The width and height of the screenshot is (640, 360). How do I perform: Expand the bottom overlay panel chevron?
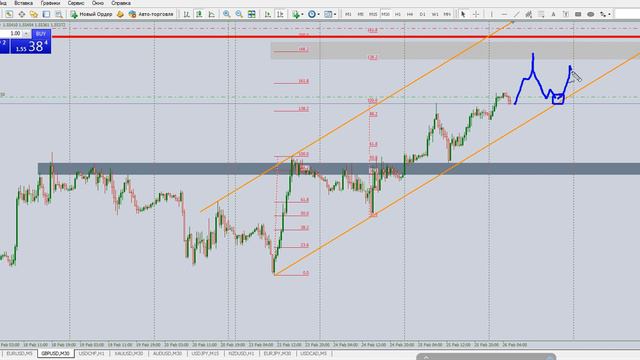[x=426, y=357]
